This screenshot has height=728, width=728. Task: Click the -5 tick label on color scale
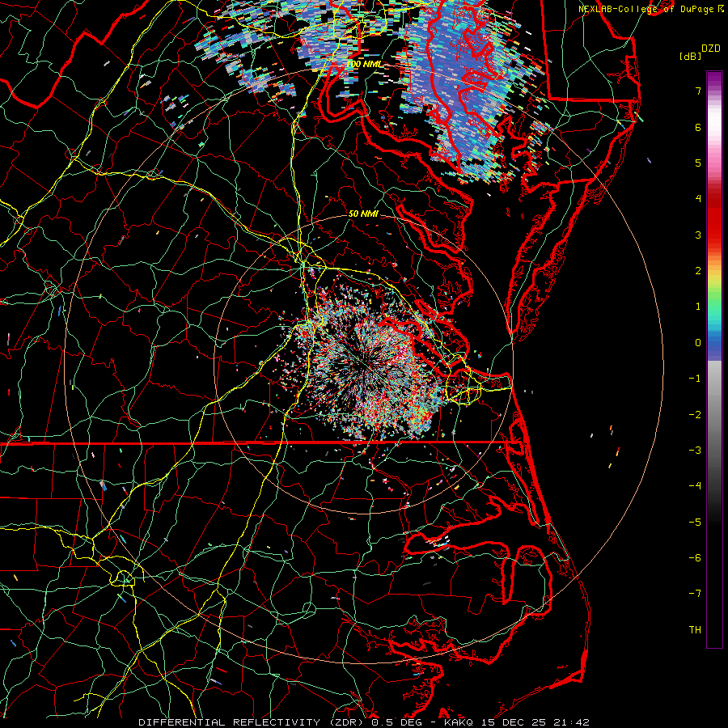695,523
